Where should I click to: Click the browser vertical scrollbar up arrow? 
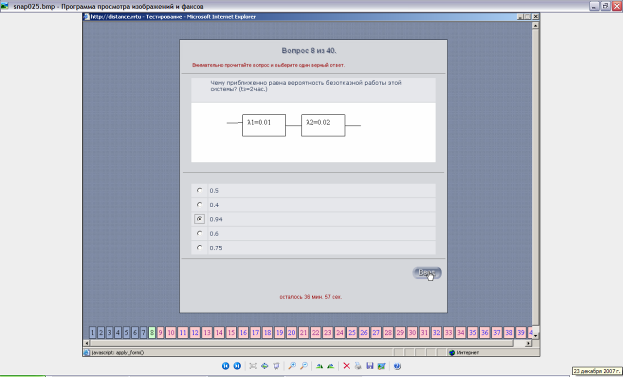click(535, 25)
